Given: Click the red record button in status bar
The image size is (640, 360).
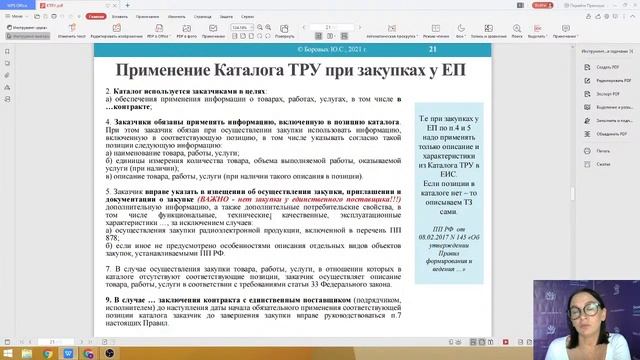Looking at the screenshot, I should [505, 342].
